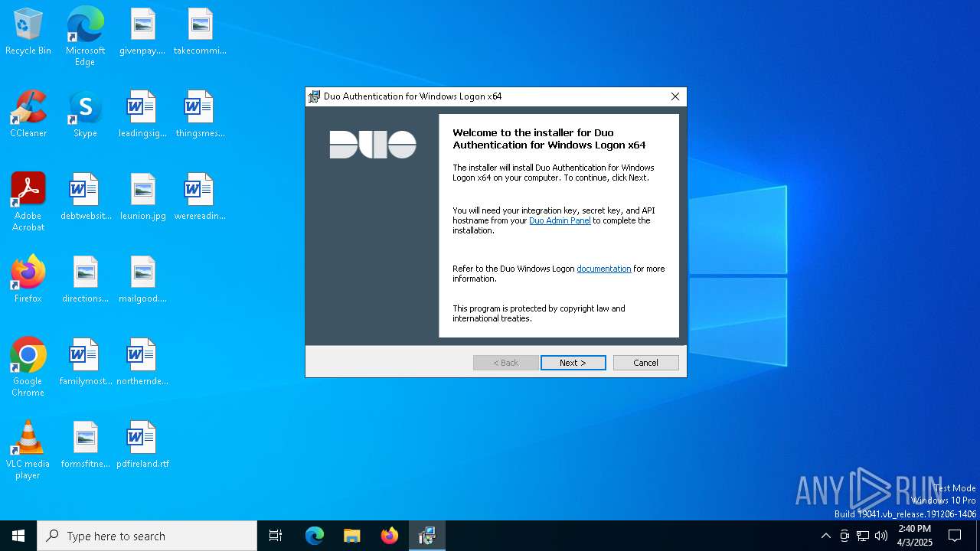
Task: Click the Meet Now tray icon
Action: click(x=844, y=536)
